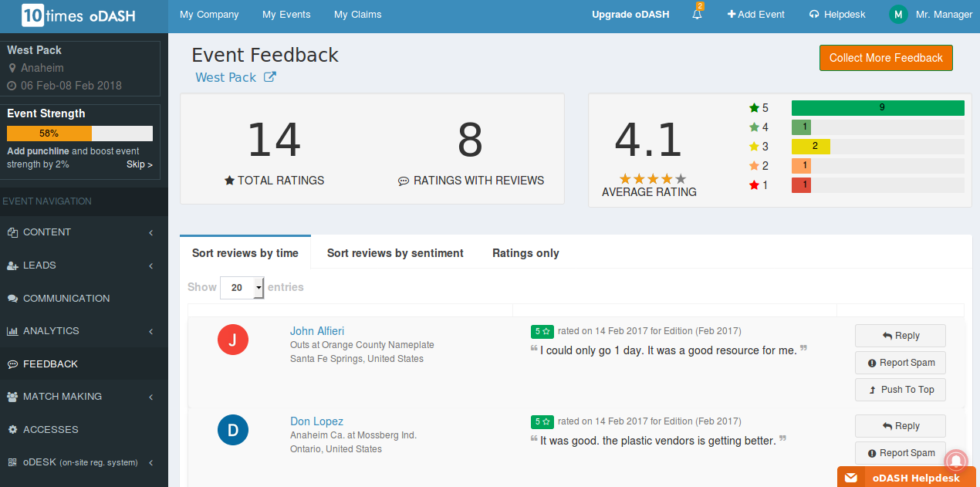The height and width of the screenshot is (487, 980).
Task: Click the oDESK QR code icon
Action: point(12,462)
